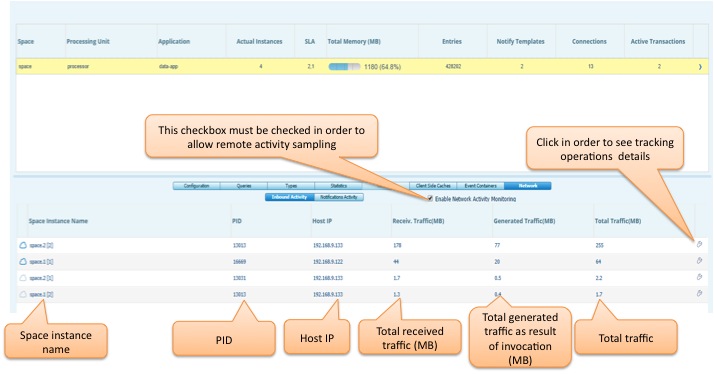The height and width of the screenshot is (374, 714).
Task: Select the 'data-app' application cell
Action: point(168,67)
